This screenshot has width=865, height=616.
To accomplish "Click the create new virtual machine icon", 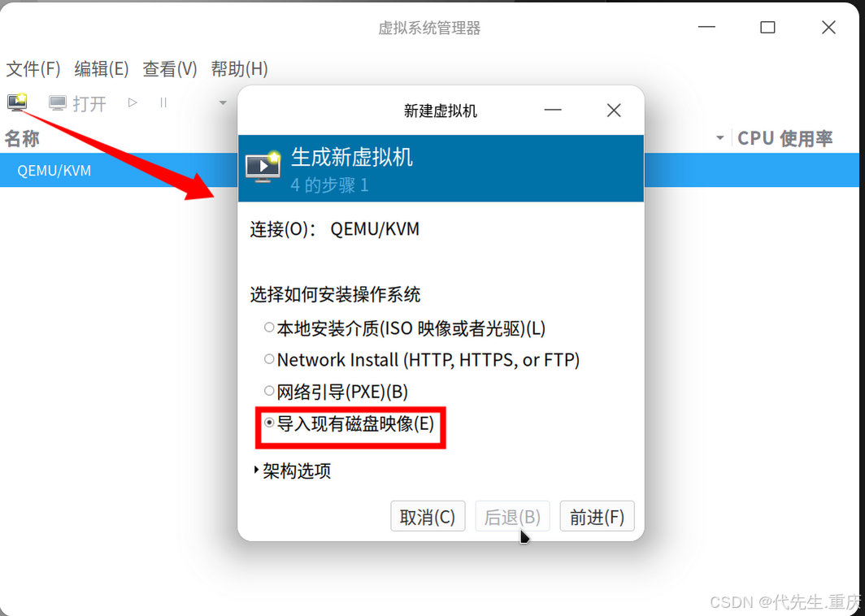I will pyautogui.click(x=17, y=102).
